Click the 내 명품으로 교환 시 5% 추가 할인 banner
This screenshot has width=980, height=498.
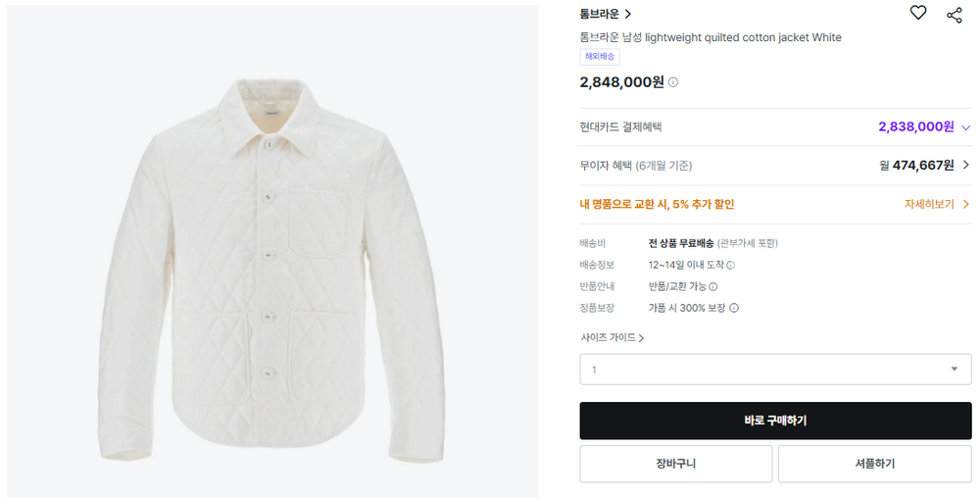pos(657,205)
